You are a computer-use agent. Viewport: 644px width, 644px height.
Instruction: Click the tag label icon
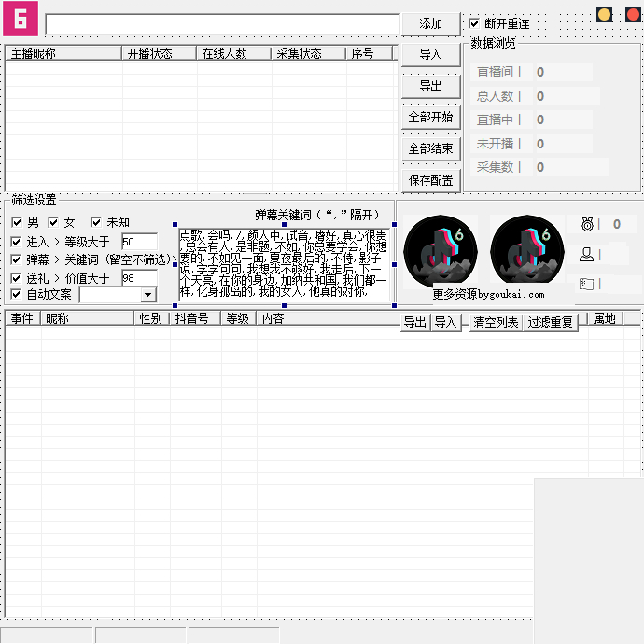tap(586, 284)
